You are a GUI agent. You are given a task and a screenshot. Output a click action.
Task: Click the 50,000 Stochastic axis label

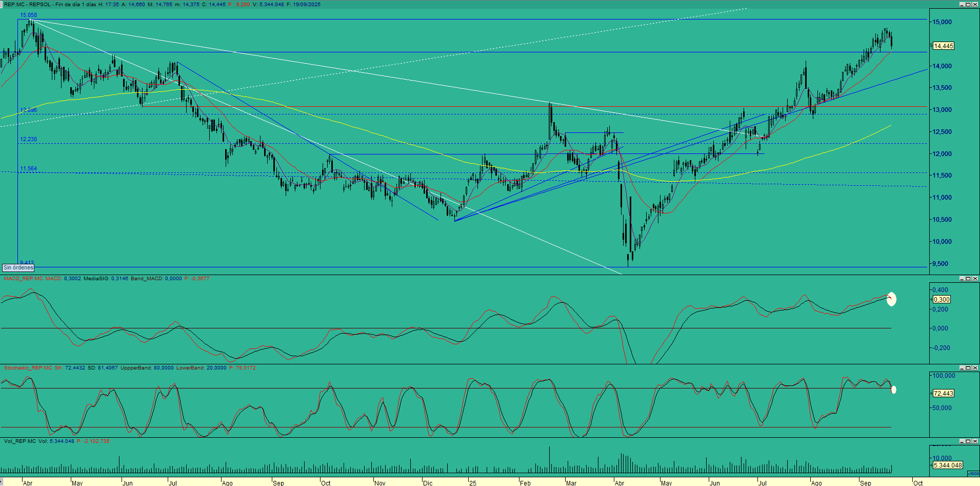tap(942, 408)
